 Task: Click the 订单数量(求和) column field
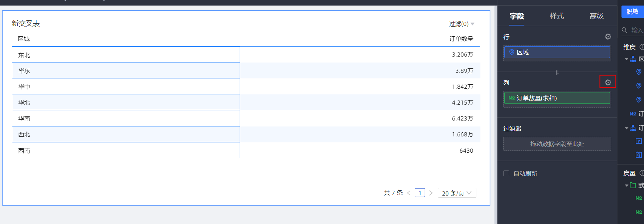[557, 98]
